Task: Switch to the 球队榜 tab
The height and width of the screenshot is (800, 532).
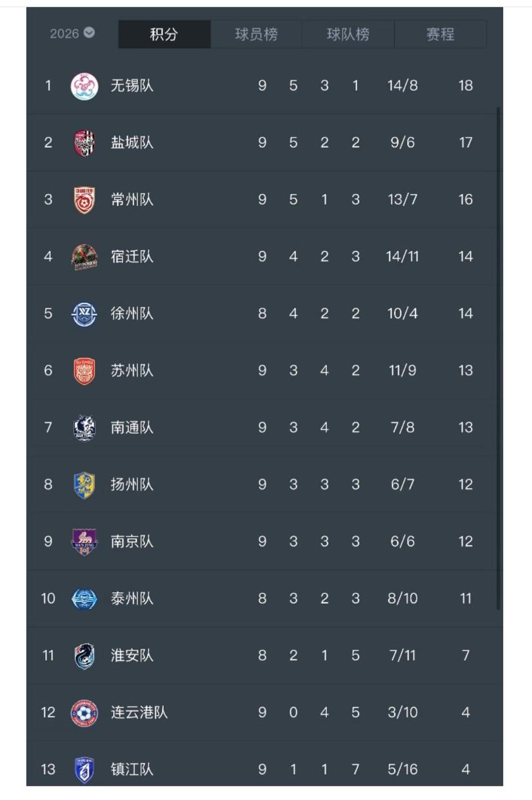Action: 348,35
